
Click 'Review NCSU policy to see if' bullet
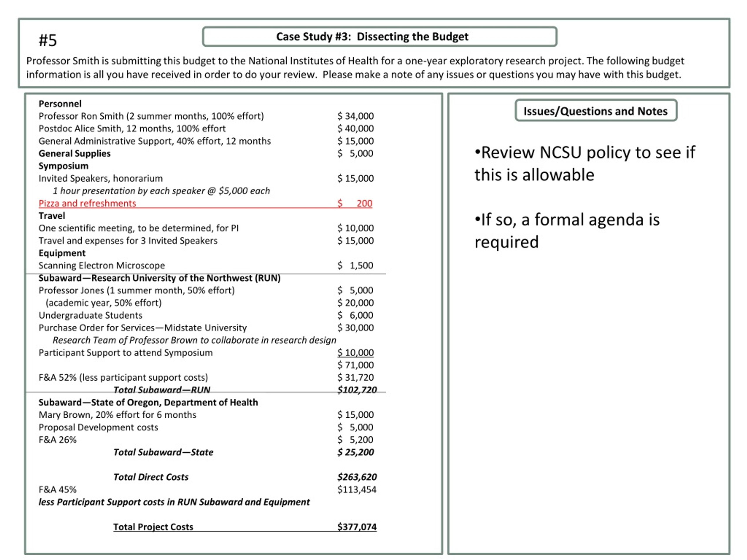[x=584, y=164]
